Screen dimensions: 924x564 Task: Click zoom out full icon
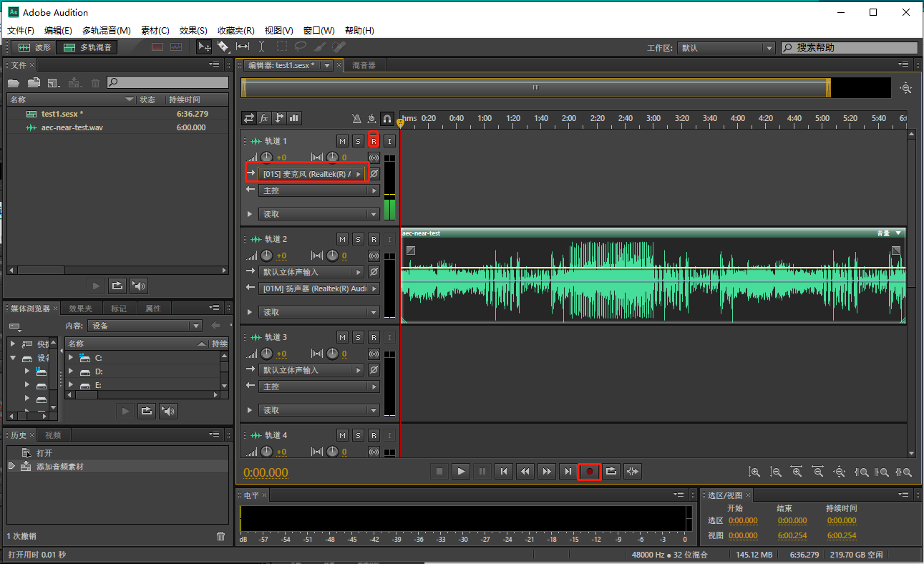[x=840, y=472]
